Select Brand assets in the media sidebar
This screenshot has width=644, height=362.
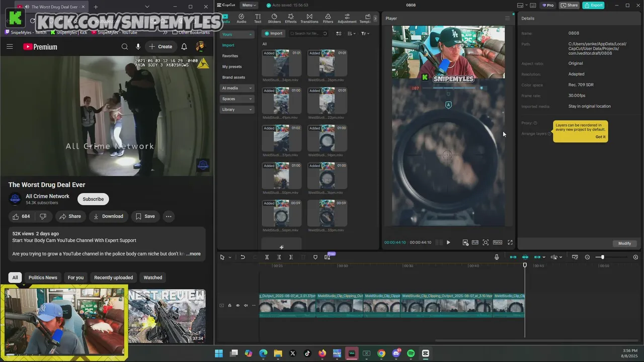233,77
